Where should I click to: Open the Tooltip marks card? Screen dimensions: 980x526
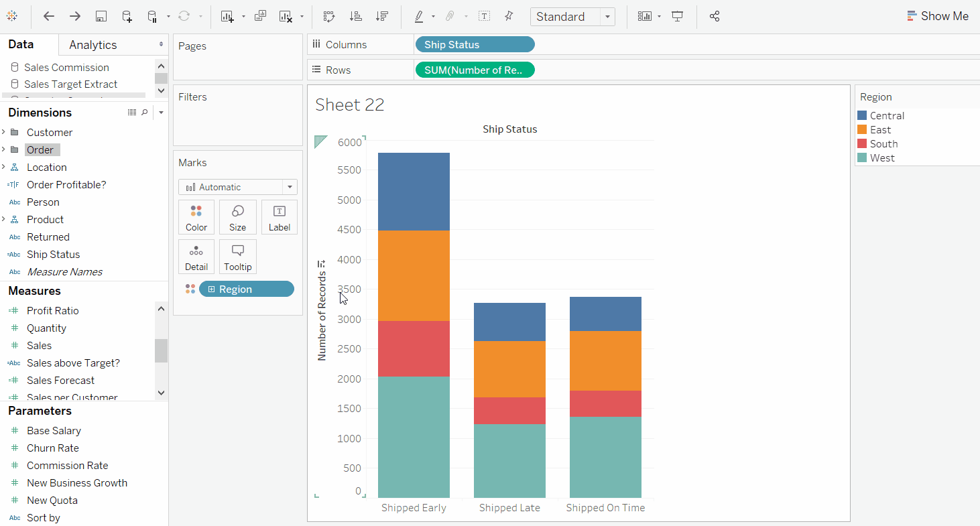tap(237, 257)
